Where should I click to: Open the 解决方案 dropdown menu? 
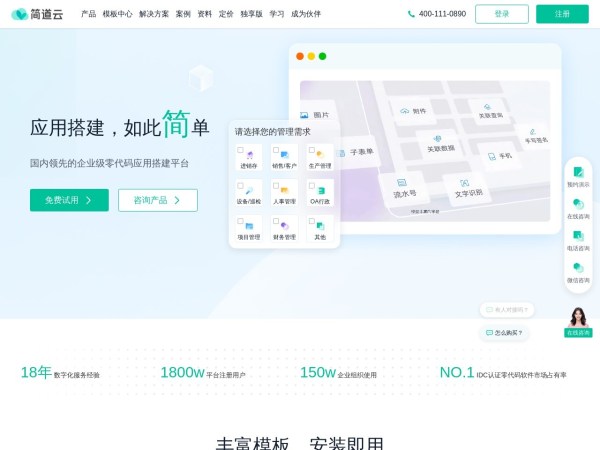coord(154,14)
